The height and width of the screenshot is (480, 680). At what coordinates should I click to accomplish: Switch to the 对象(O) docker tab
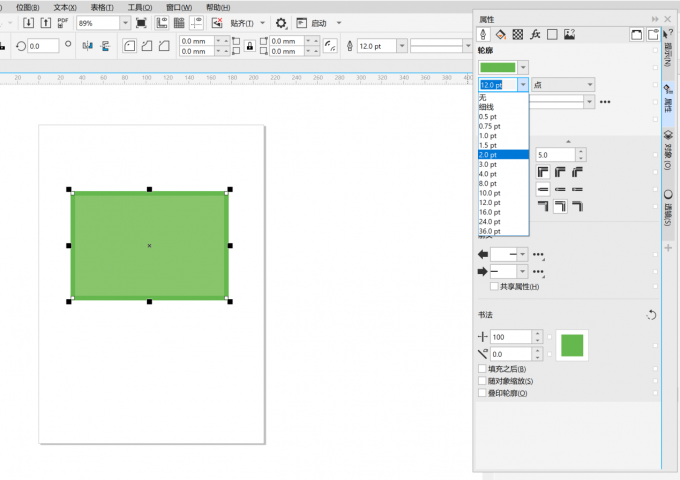click(668, 150)
